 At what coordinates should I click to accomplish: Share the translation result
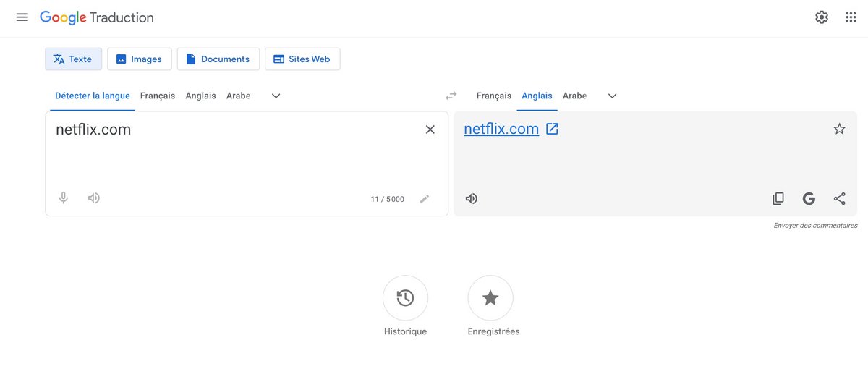pyautogui.click(x=839, y=199)
